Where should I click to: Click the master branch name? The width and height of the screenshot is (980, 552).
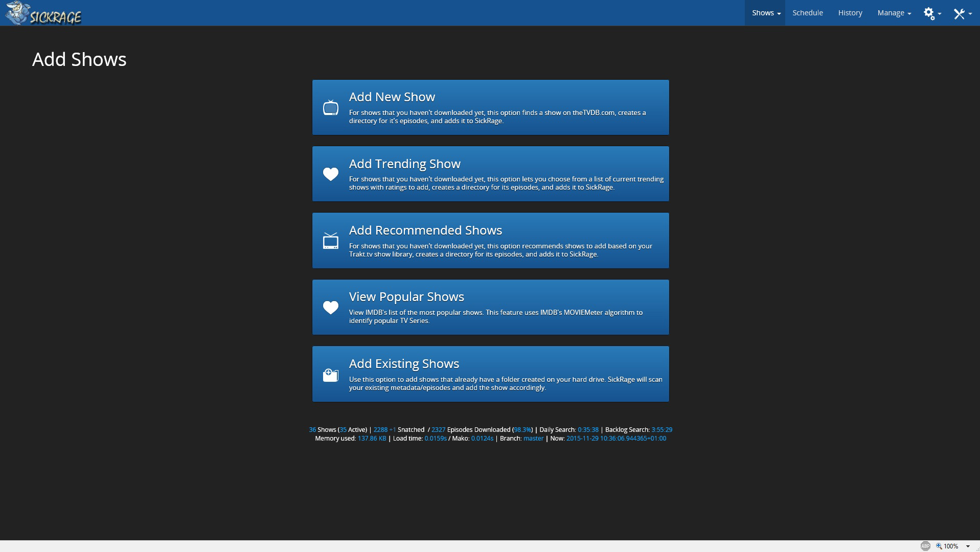click(533, 439)
